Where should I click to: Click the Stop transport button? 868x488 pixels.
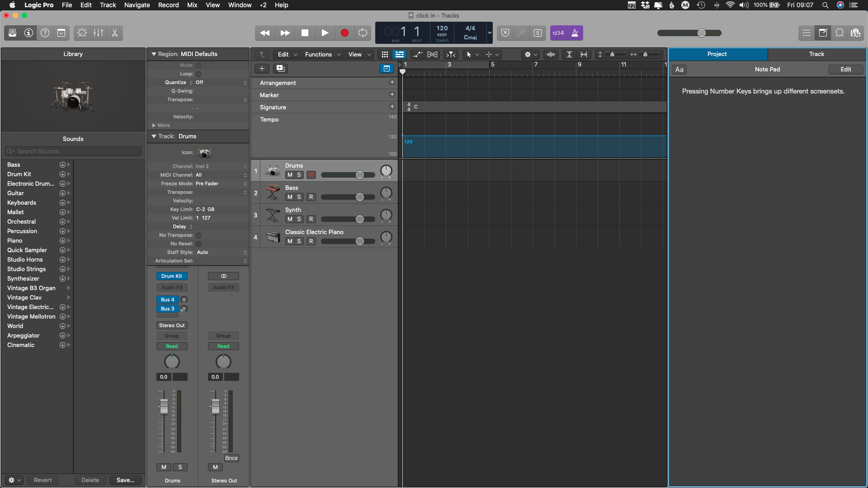305,33
